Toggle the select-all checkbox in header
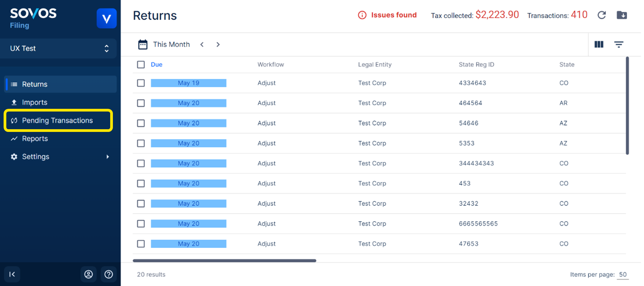 tap(141, 64)
